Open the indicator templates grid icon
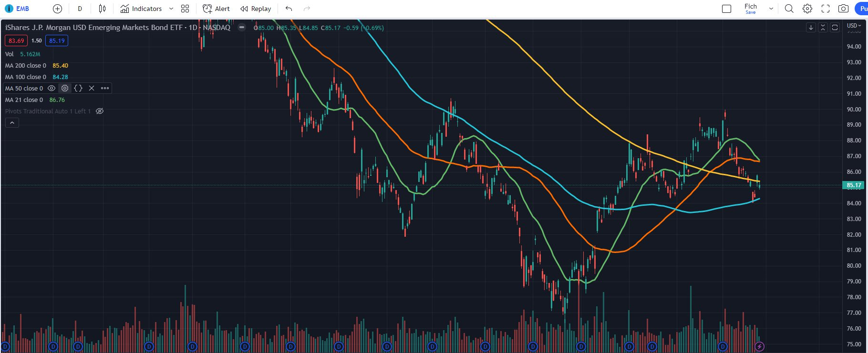 185,9
